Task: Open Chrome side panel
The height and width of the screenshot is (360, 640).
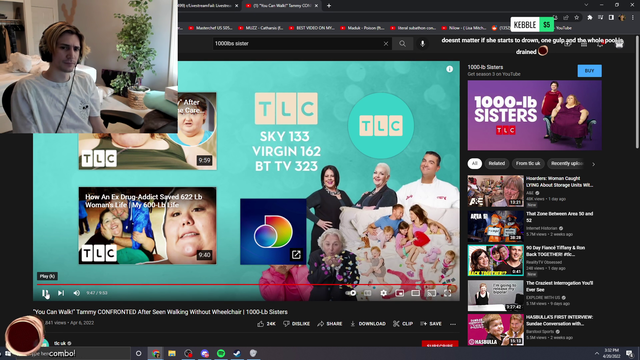Action: coord(611,18)
